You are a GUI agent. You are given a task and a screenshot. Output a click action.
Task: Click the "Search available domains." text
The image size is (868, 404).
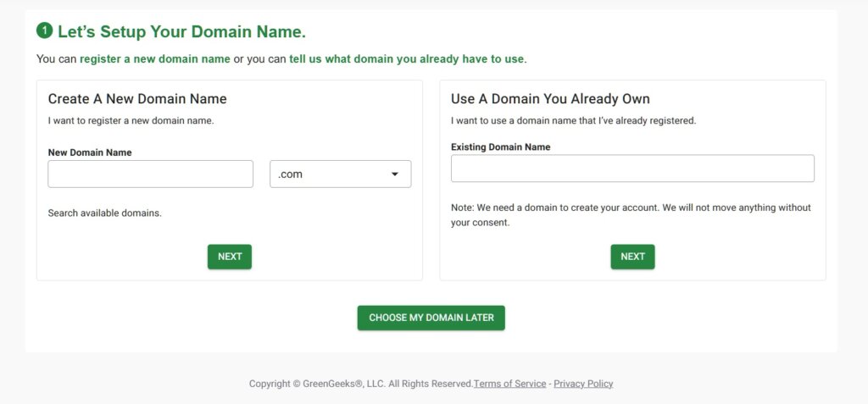[x=104, y=213]
